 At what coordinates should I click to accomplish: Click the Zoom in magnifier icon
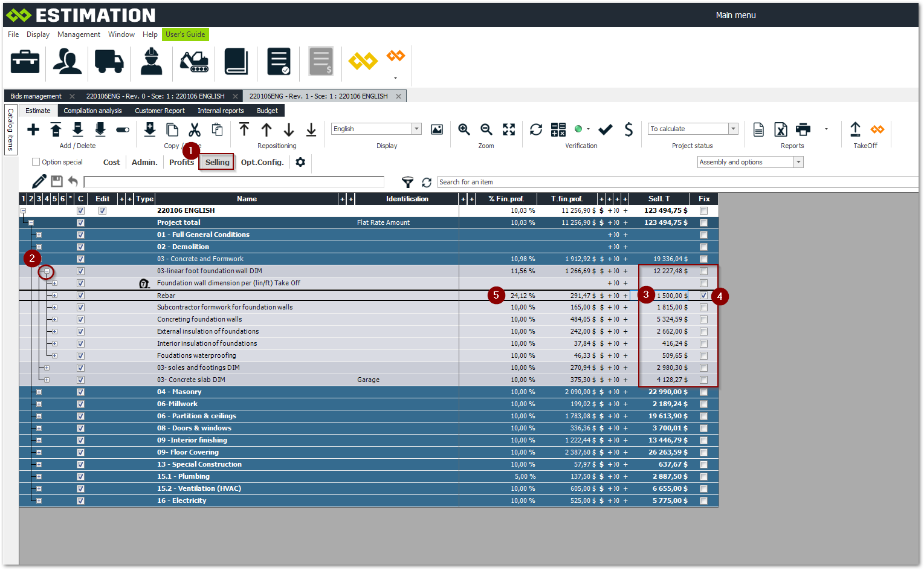(x=464, y=129)
